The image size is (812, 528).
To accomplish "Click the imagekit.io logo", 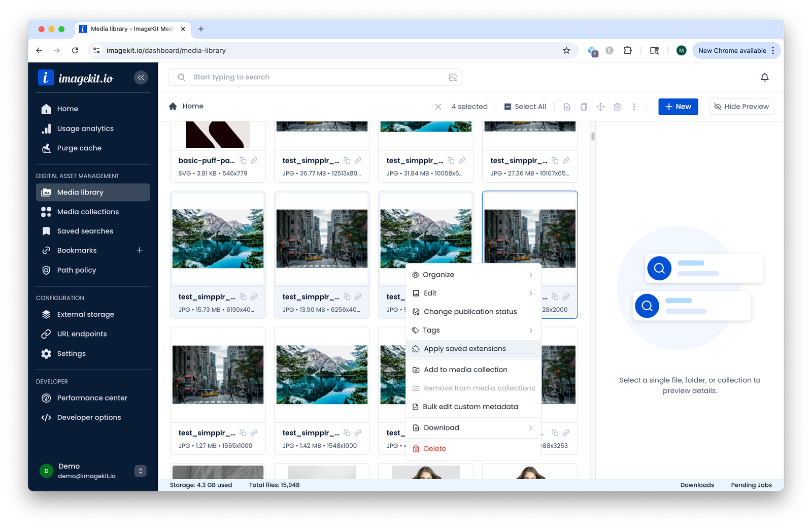I will (x=76, y=78).
